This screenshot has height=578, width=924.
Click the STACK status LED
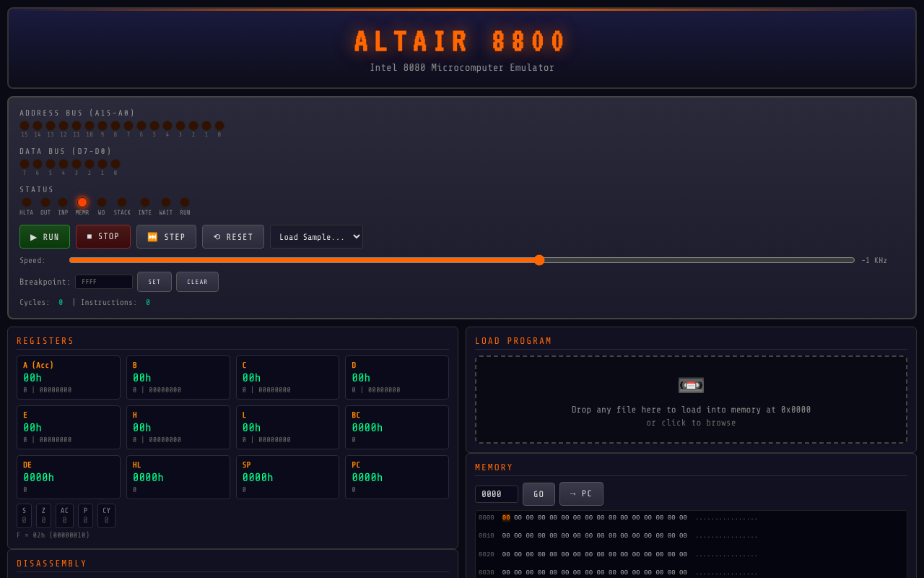(x=122, y=202)
